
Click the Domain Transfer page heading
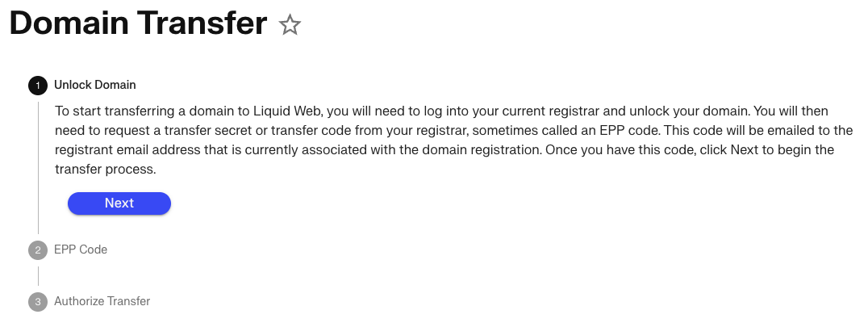click(138, 24)
